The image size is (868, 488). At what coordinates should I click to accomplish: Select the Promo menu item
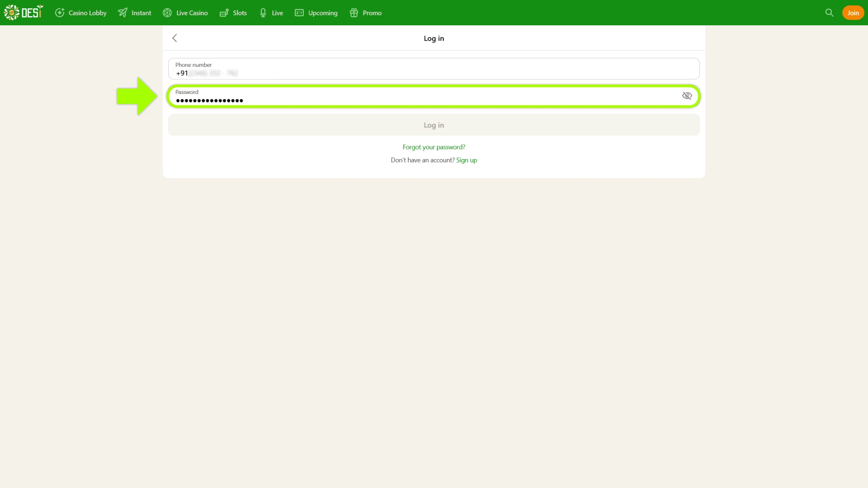coord(372,13)
